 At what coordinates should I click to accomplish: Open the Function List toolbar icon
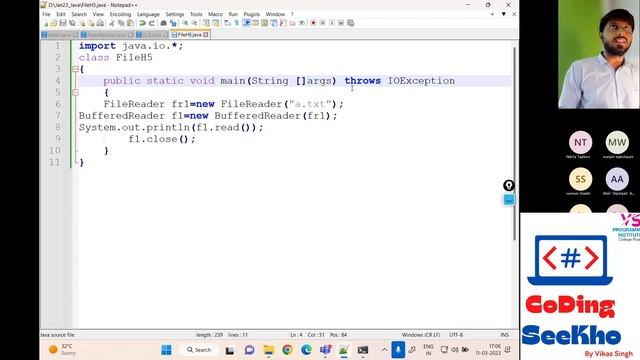click(283, 23)
